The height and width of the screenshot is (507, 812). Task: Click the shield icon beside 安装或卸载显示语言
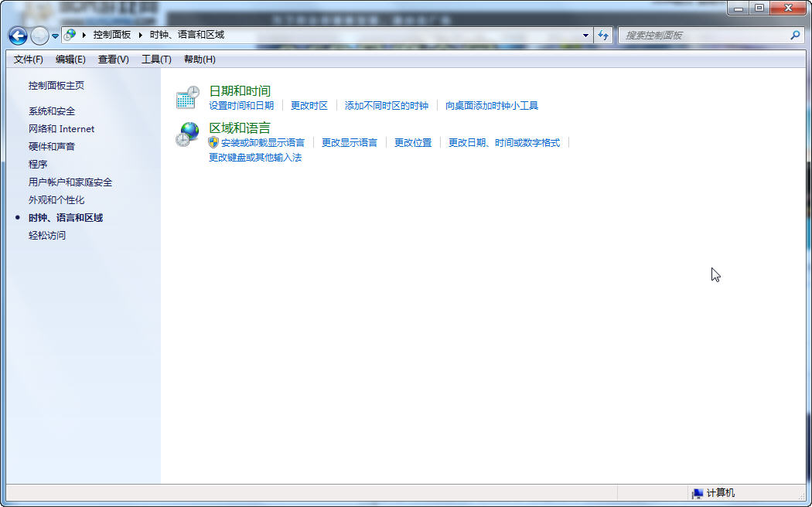[213, 142]
